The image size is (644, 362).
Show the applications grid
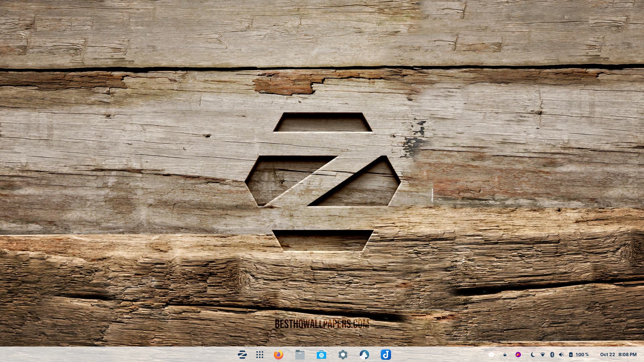point(260,355)
